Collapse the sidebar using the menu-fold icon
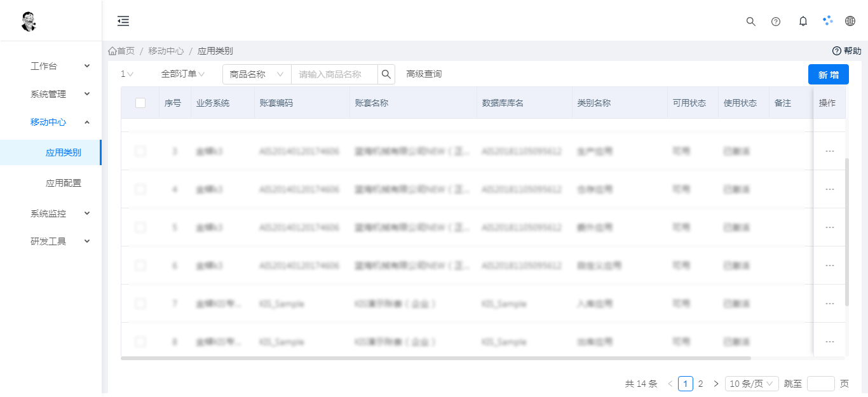 coord(123,21)
